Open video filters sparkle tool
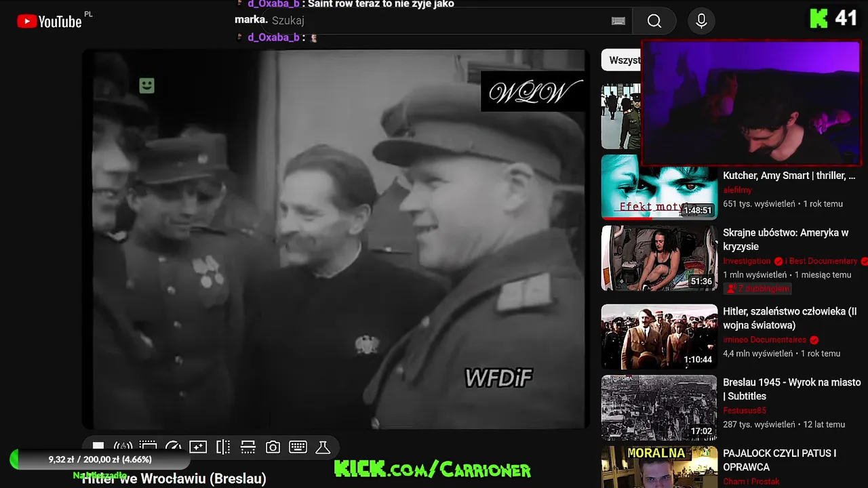The width and height of the screenshot is (868, 488). (x=198, y=447)
